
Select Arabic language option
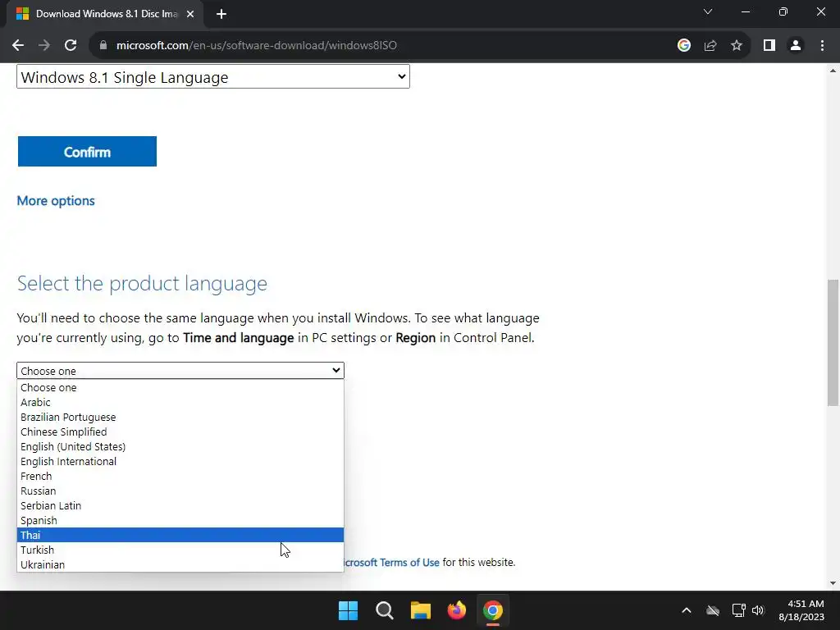coord(180,402)
